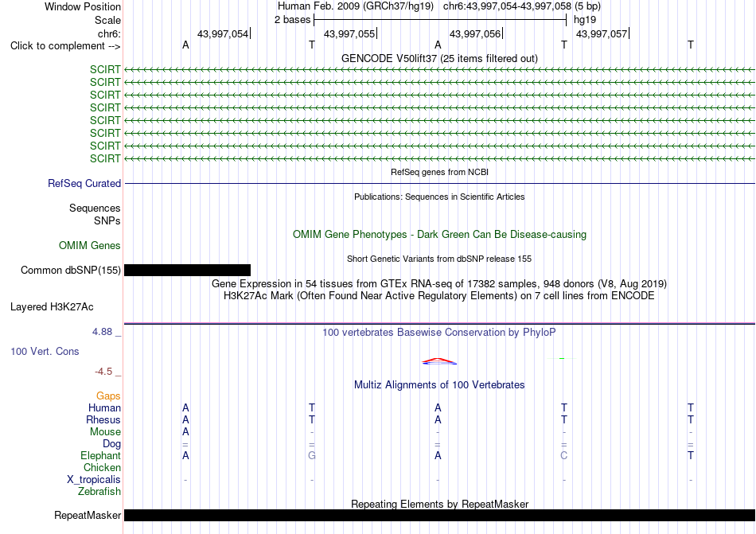Click the 100 Vert. Cons track label

(45, 351)
